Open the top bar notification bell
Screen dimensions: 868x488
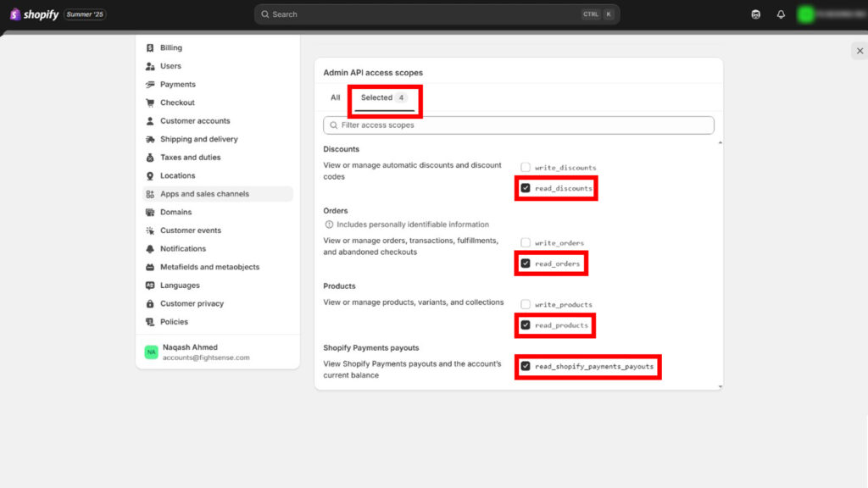[781, 14]
